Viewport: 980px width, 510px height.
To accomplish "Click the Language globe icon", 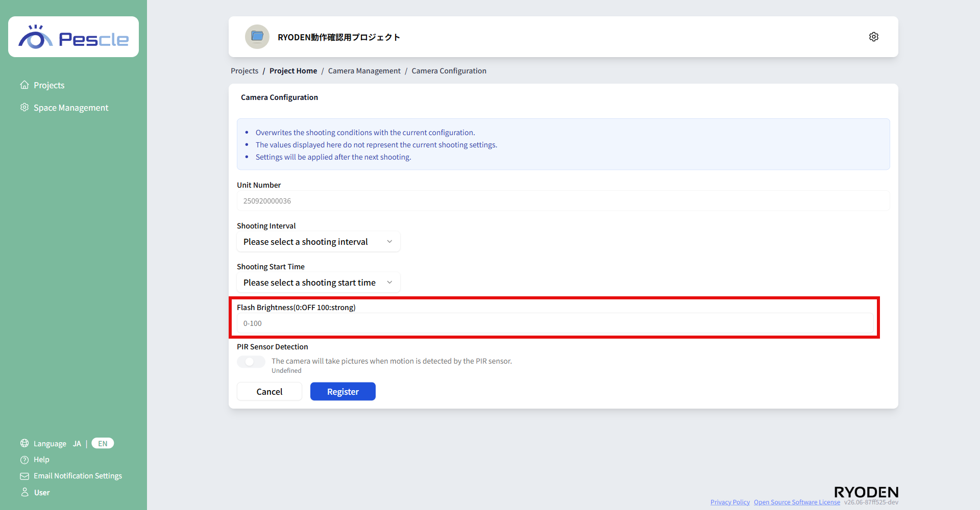I will coord(24,443).
